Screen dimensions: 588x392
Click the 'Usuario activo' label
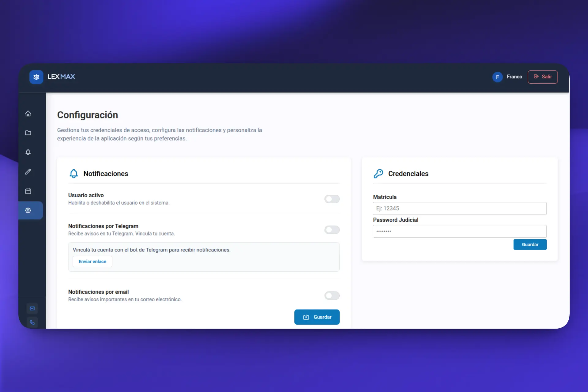pyautogui.click(x=86, y=195)
